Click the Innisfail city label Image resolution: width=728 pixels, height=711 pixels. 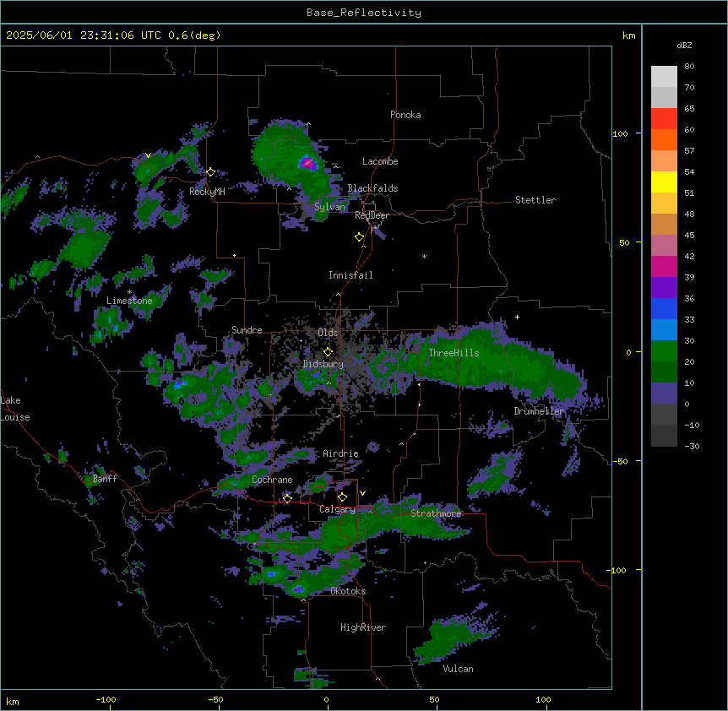[350, 275]
